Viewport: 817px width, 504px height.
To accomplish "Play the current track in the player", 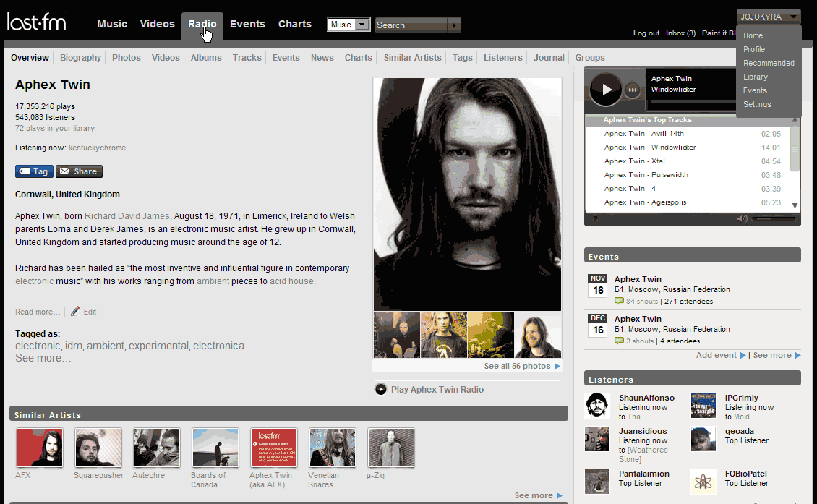I will 605,90.
